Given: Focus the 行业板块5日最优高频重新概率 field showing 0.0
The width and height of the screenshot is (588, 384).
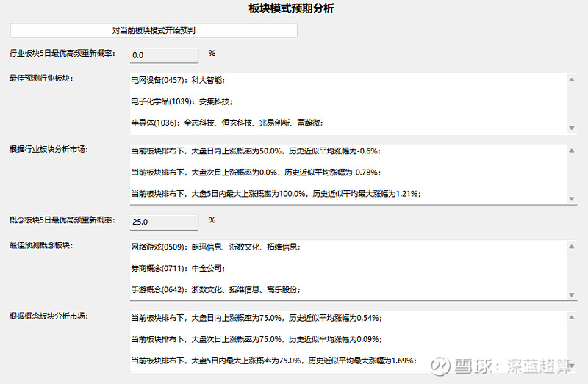Looking at the screenshot, I should (x=164, y=55).
